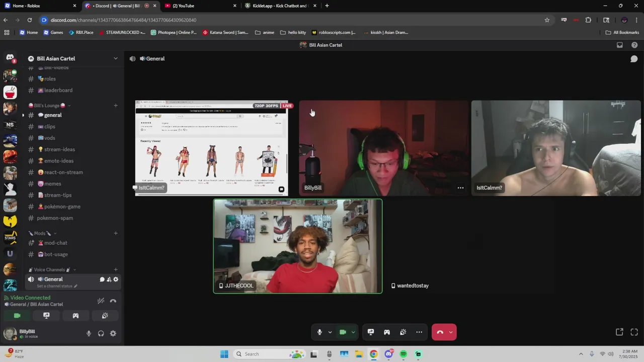Toggle camera in the call bar
Viewport: 644px width, 362px height.
(343, 332)
